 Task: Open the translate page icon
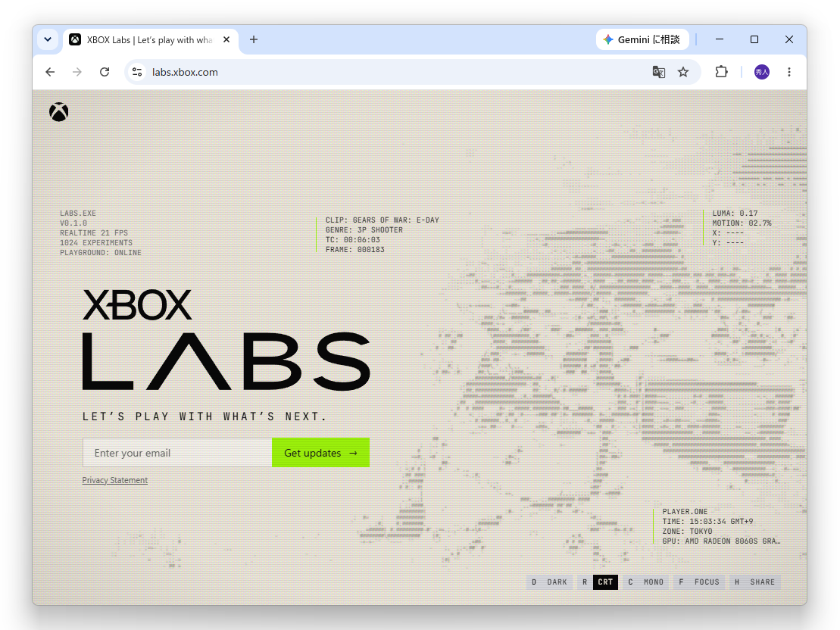point(659,72)
